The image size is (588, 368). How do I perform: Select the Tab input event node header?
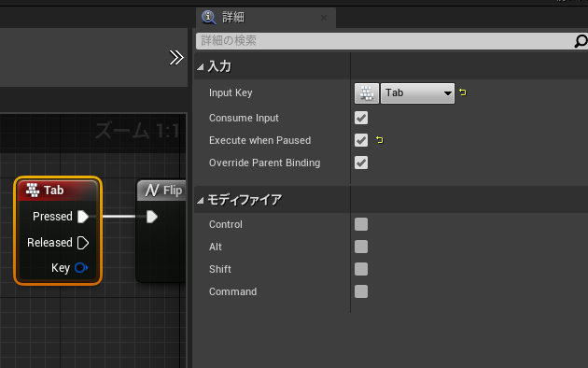(x=58, y=191)
